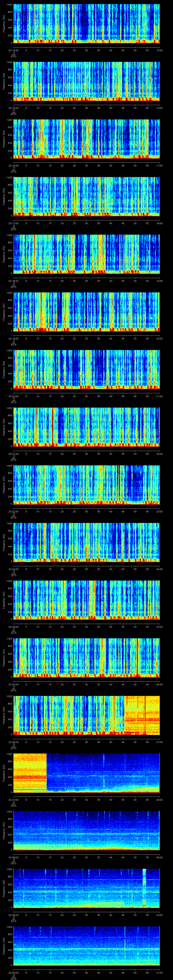Image resolution: width=173 pixels, height=980 pixels.
Task: Click the 15:00 end time label
Action: [x=160, y=50]
